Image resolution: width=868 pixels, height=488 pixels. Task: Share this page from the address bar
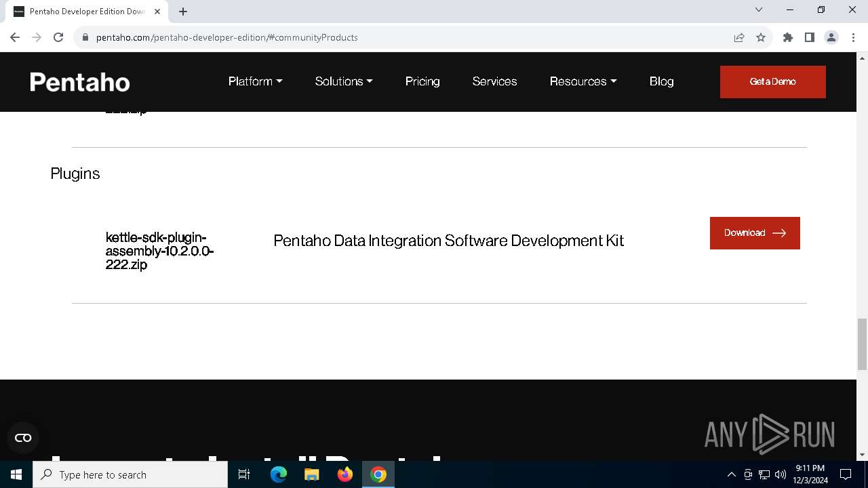point(739,37)
